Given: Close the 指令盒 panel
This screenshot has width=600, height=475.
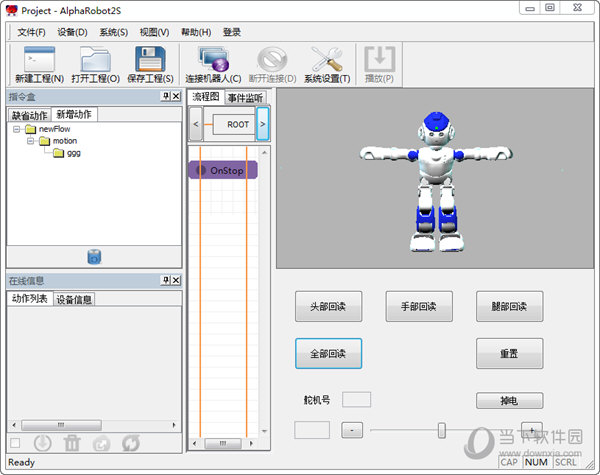Looking at the screenshot, I should coord(176,96).
